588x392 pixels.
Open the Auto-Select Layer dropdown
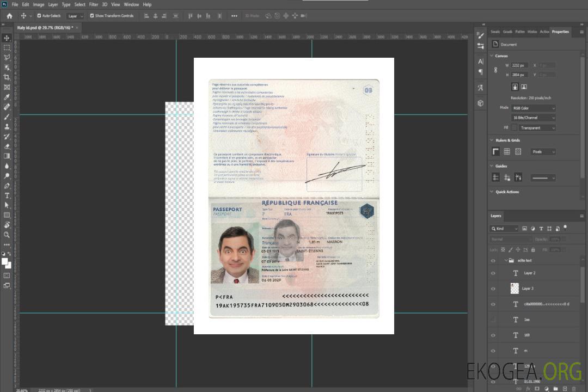click(75, 16)
